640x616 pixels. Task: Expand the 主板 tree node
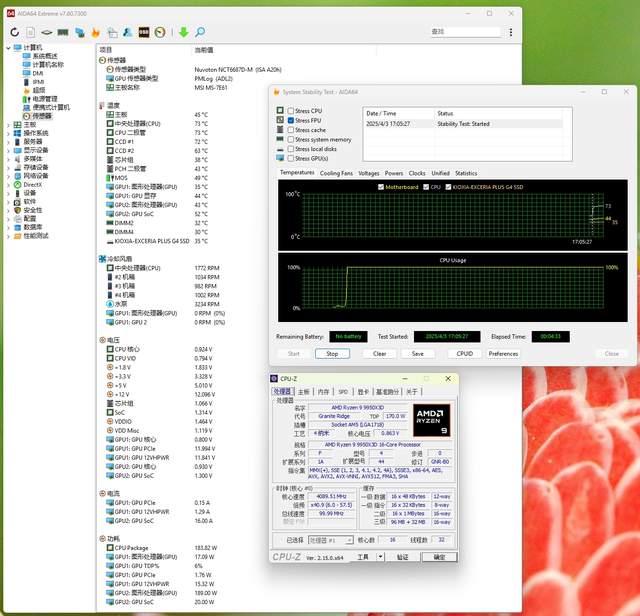tap(9, 125)
